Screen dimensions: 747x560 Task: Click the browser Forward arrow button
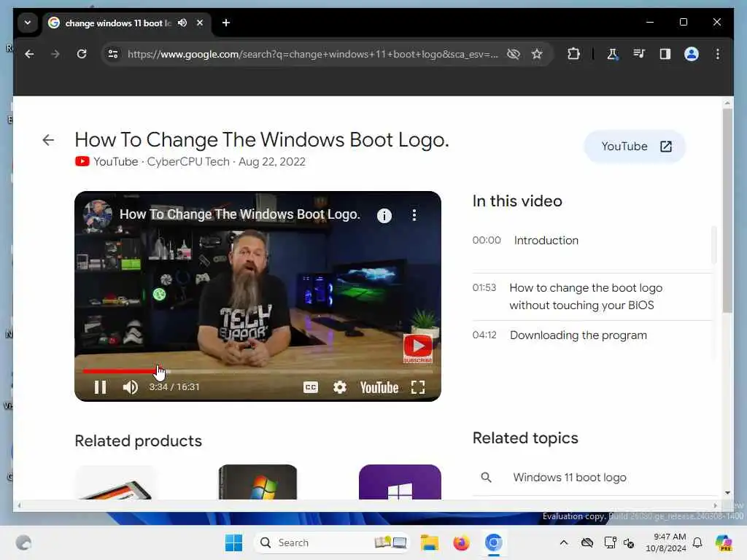point(55,54)
